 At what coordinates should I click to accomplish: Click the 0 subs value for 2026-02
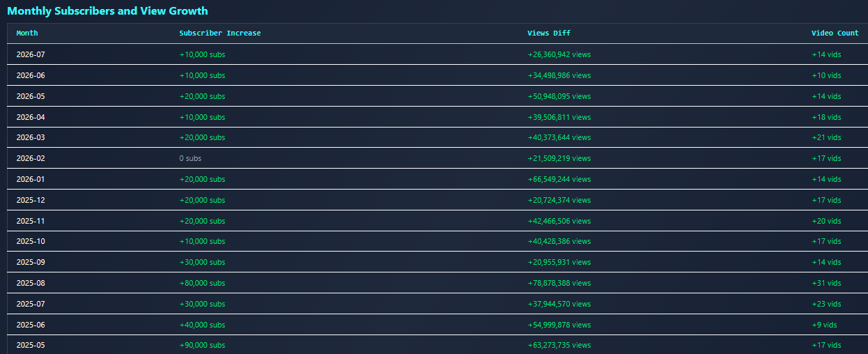[190, 158]
